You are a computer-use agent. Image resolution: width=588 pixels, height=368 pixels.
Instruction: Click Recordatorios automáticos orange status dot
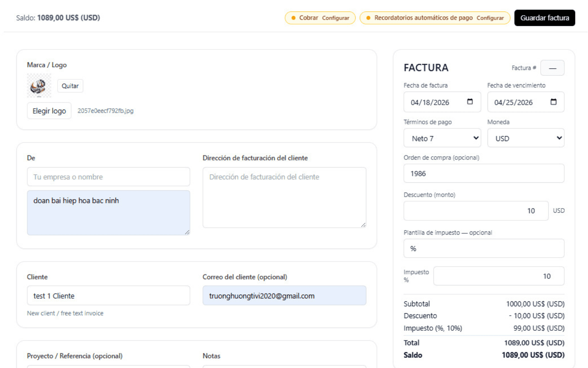pos(368,18)
